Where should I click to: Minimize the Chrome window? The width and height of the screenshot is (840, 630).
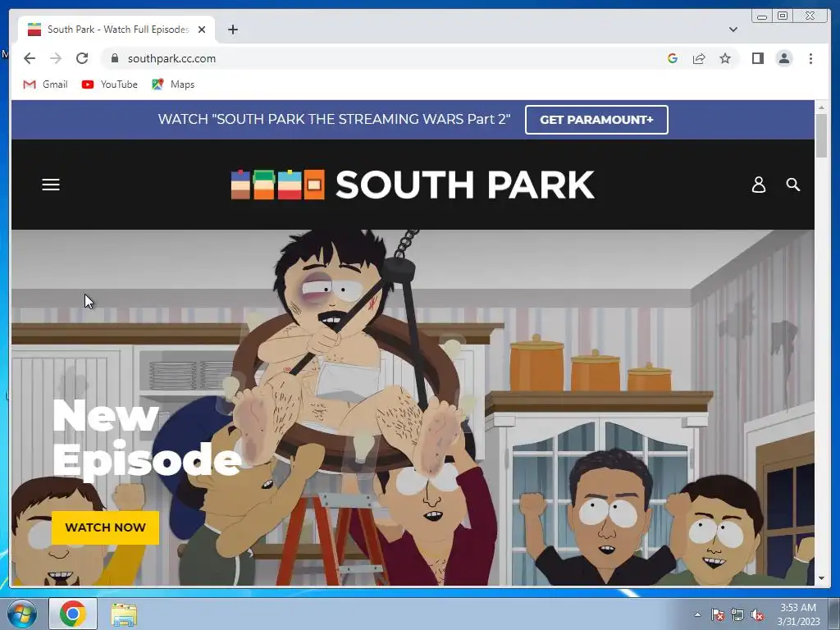[762, 16]
